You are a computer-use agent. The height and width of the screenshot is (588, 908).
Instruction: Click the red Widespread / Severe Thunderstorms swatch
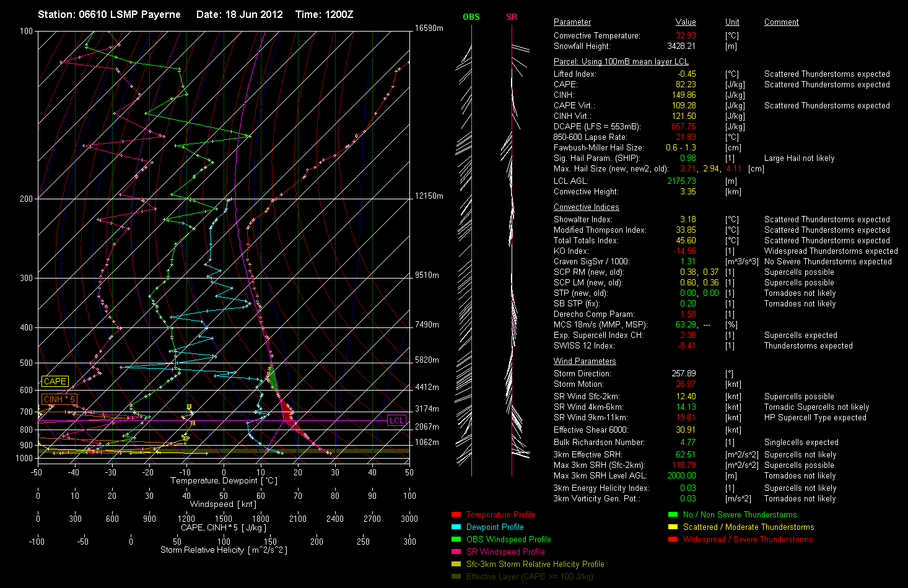tap(673, 539)
